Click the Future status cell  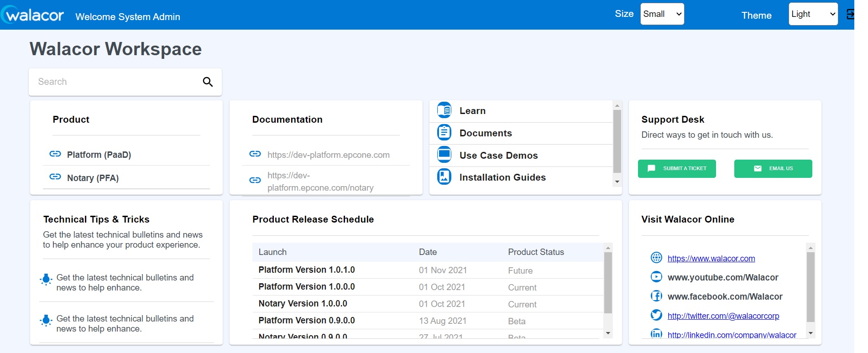[x=520, y=271]
